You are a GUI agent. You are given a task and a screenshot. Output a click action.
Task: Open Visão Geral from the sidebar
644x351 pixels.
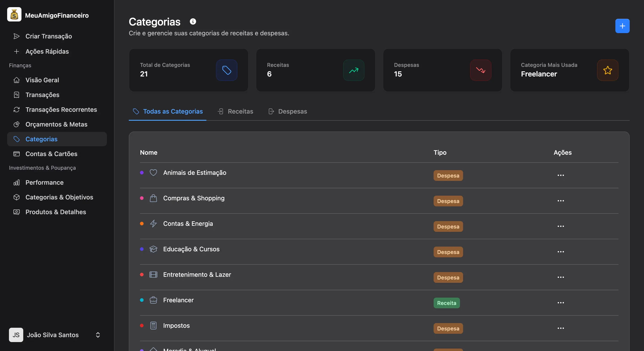(42, 80)
